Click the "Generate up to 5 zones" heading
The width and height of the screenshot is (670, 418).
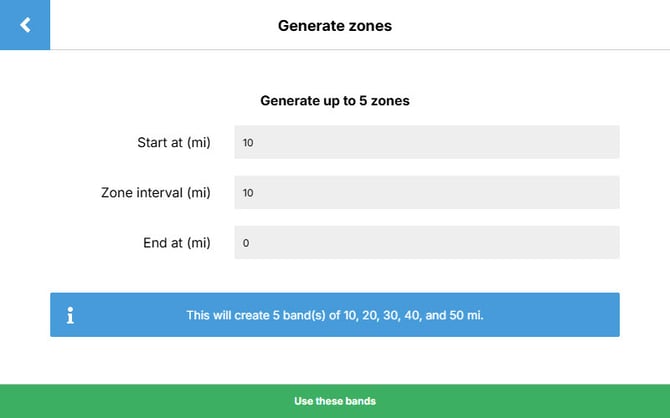pos(335,101)
